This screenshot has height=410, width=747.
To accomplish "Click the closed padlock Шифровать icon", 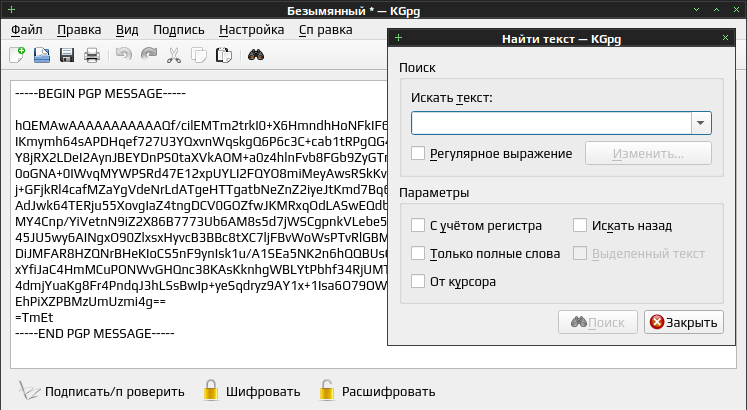I will (211, 390).
